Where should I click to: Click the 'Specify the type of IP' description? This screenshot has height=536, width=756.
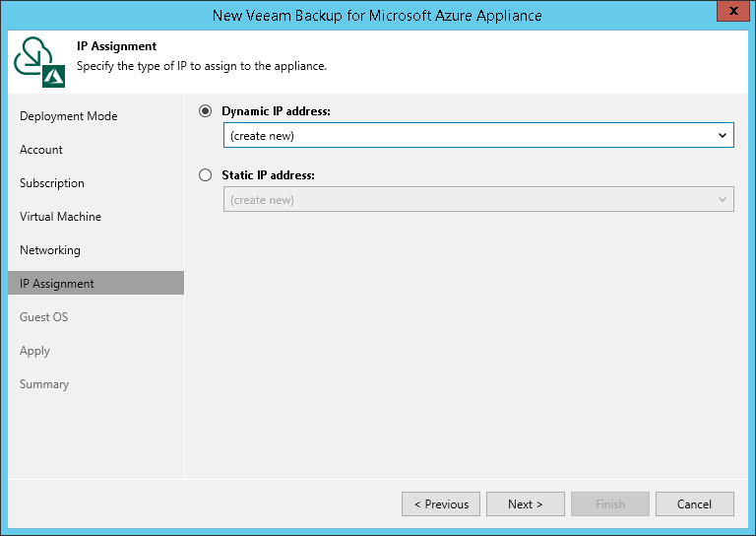tap(202, 66)
